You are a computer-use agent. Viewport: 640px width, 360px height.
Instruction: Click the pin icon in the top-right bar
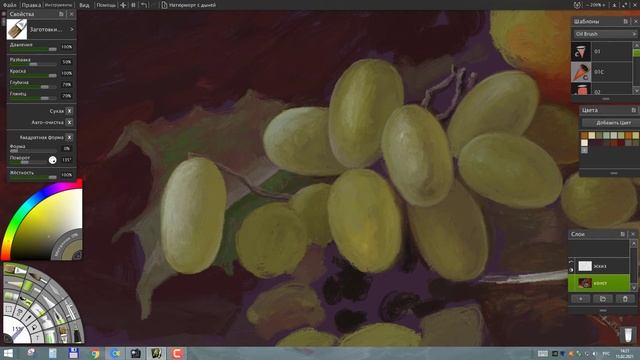pyautogui.click(x=615, y=5)
